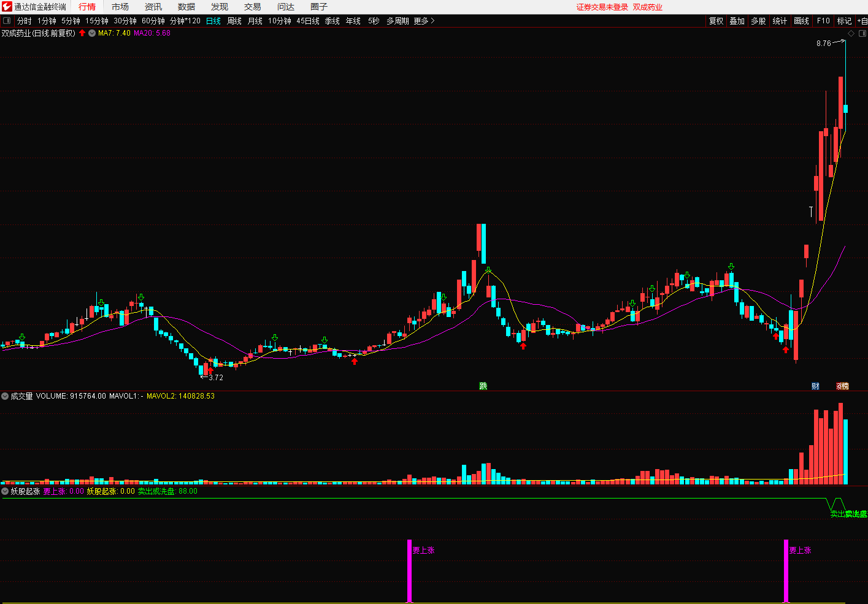868x604 pixels.
Task: Open the 交易 menu
Action: point(253,7)
